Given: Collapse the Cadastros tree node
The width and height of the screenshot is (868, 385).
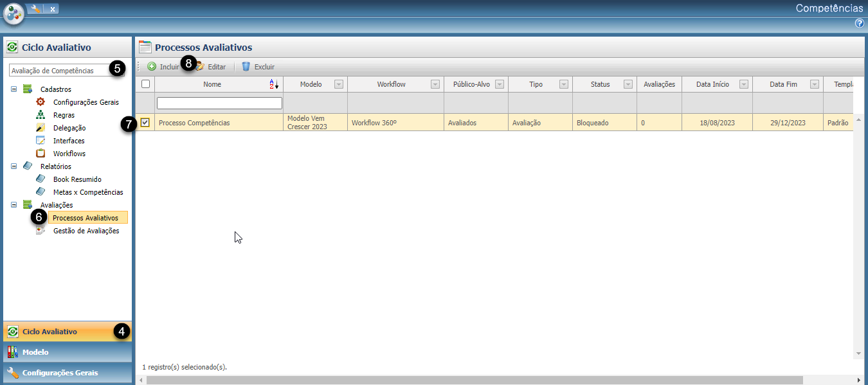Looking at the screenshot, I should [x=14, y=89].
